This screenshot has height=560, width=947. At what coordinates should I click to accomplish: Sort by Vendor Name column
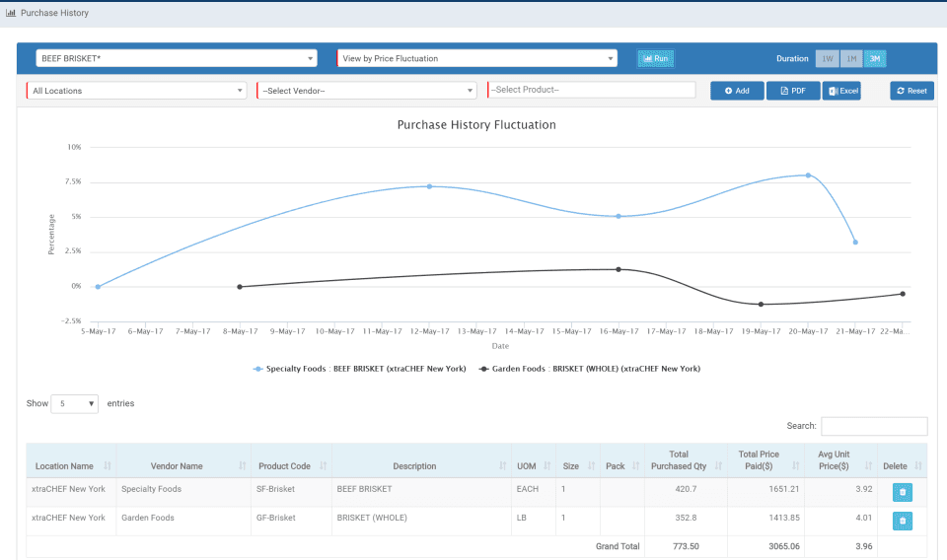point(183,466)
